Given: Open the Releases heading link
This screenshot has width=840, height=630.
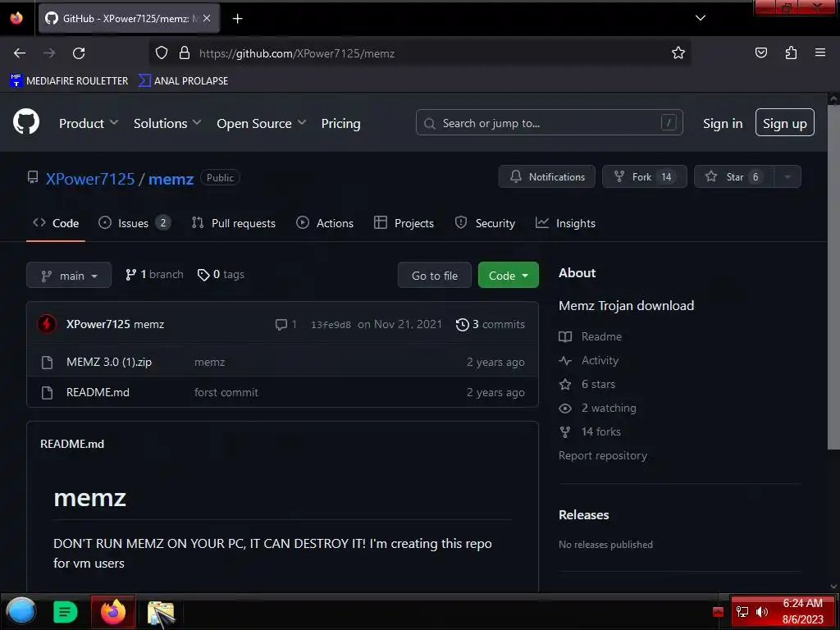Looking at the screenshot, I should [x=583, y=515].
